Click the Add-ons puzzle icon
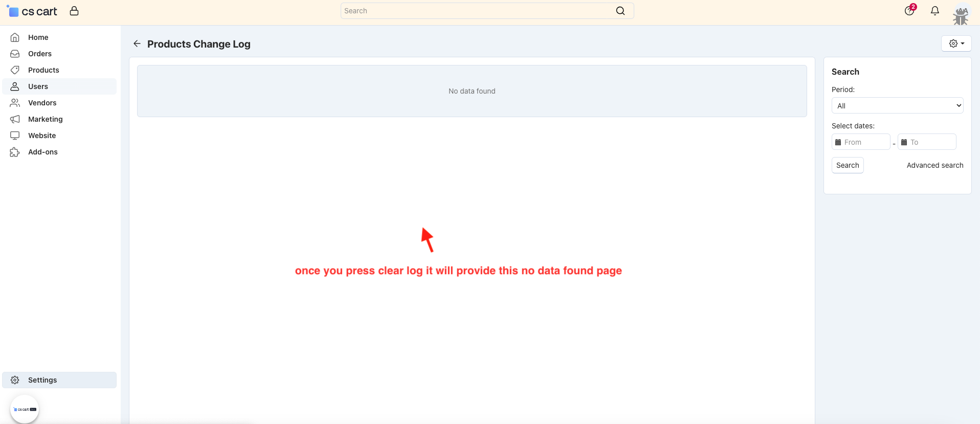 (x=15, y=152)
